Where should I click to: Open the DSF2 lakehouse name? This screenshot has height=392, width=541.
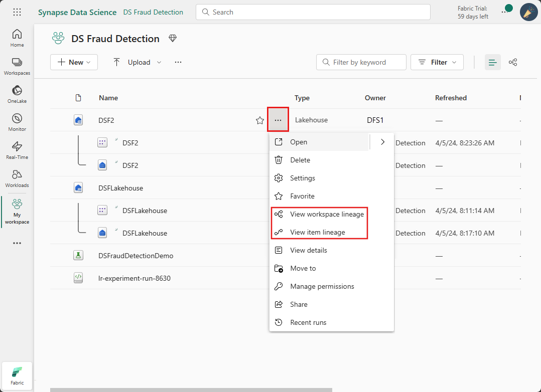click(x=106, y=120)
